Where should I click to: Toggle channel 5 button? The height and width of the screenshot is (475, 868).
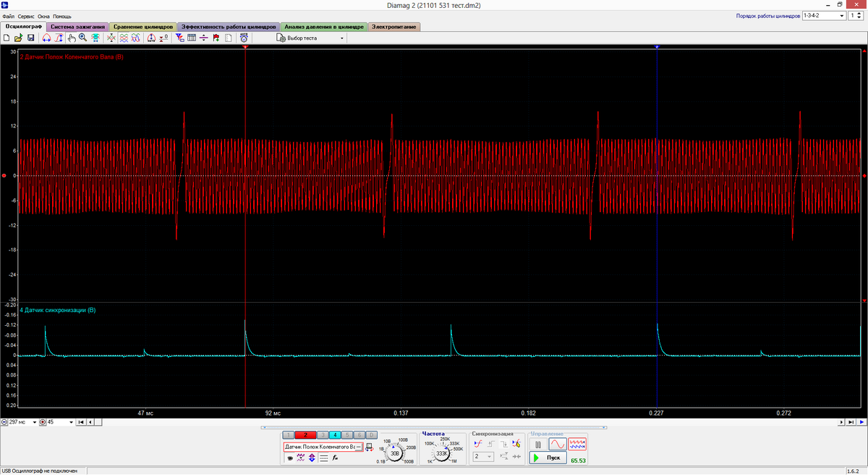[x=347, y=434]
